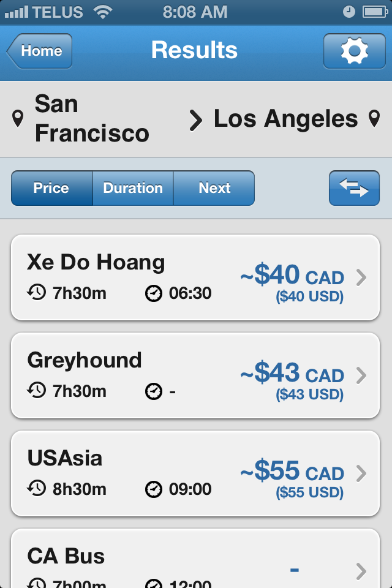This screenshot has width=392, height=588.
Task: Tap the Los Angeles destination text
Action: tap(285, 118)
